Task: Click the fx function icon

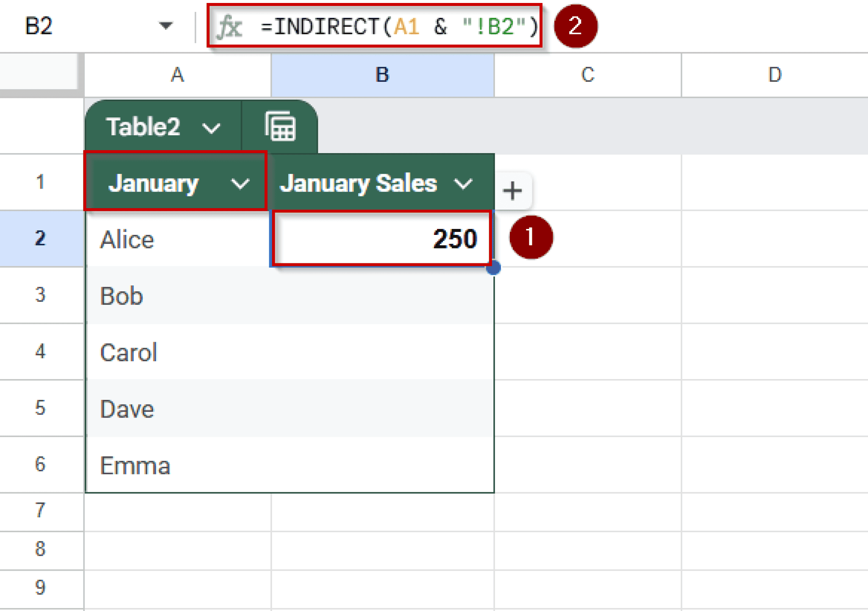Action: (229, 27)
